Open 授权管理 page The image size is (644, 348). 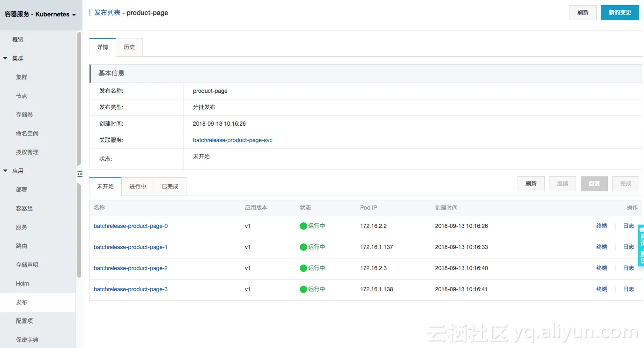coord(27,152)
